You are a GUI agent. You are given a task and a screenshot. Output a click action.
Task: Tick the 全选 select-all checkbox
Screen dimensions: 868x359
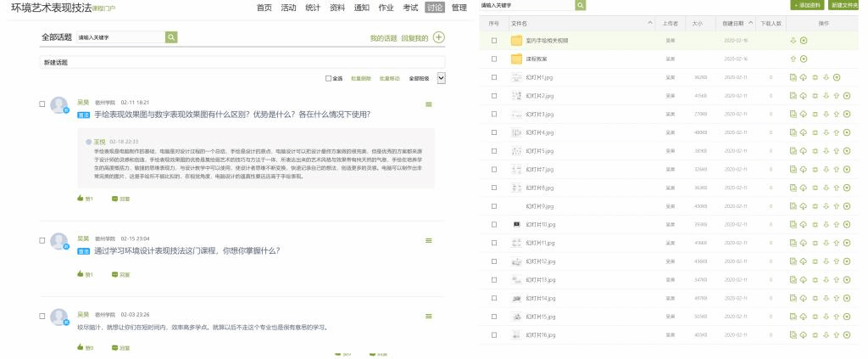329,78
